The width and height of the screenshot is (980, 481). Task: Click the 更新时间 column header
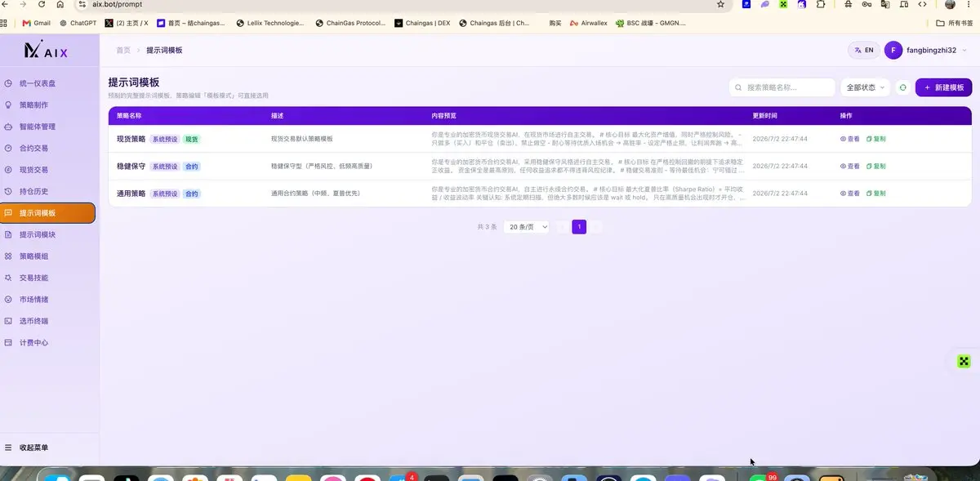click(x=764, y=116)
